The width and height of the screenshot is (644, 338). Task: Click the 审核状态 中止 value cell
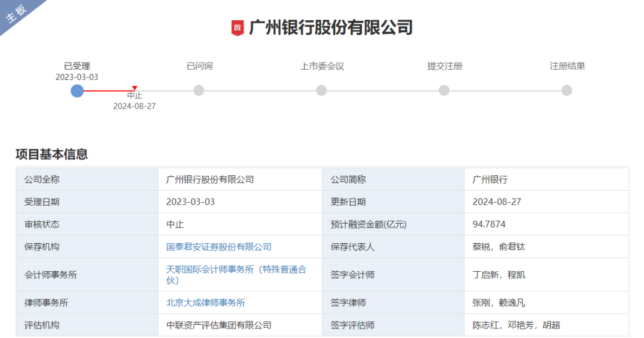(x=175, y=225)
